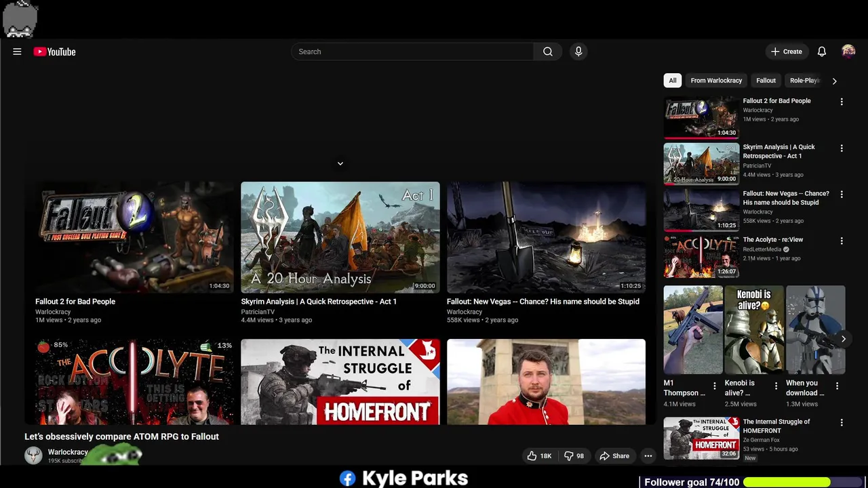Click the Share button
This screenshot has width=868, height=488.
coord(614,456)
